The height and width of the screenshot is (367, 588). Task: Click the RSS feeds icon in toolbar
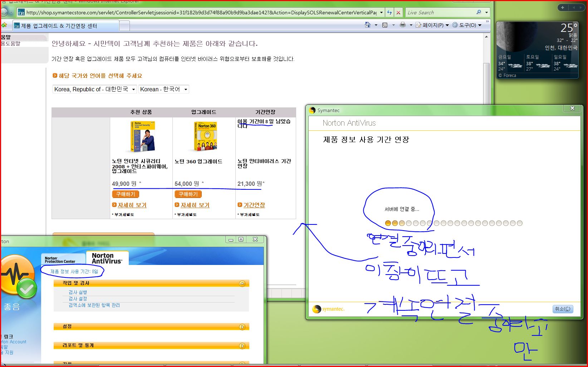pos(385,25)
